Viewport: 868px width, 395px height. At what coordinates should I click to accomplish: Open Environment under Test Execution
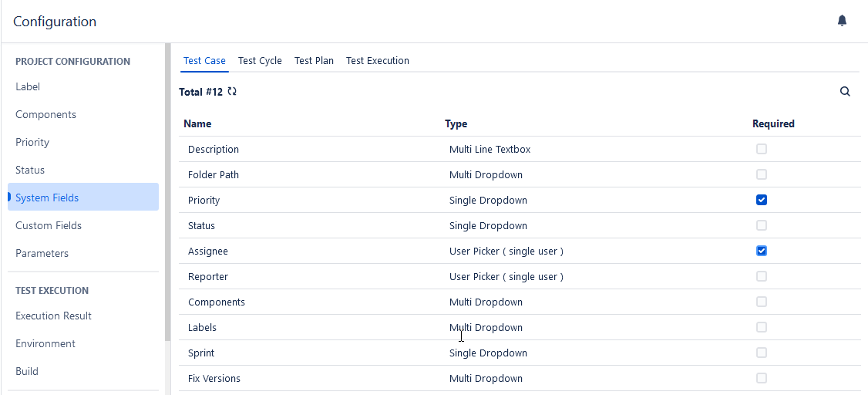(x=45, y=343)
